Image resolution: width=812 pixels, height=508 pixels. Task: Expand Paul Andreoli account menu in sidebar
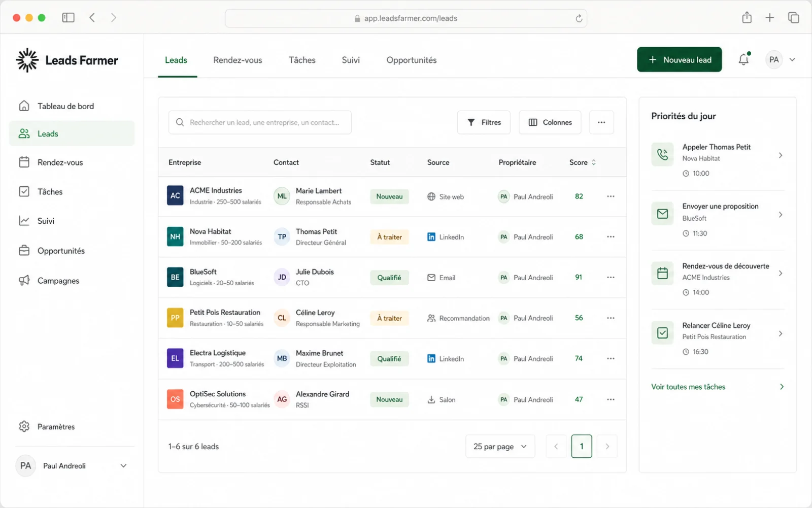coord(123,466)
